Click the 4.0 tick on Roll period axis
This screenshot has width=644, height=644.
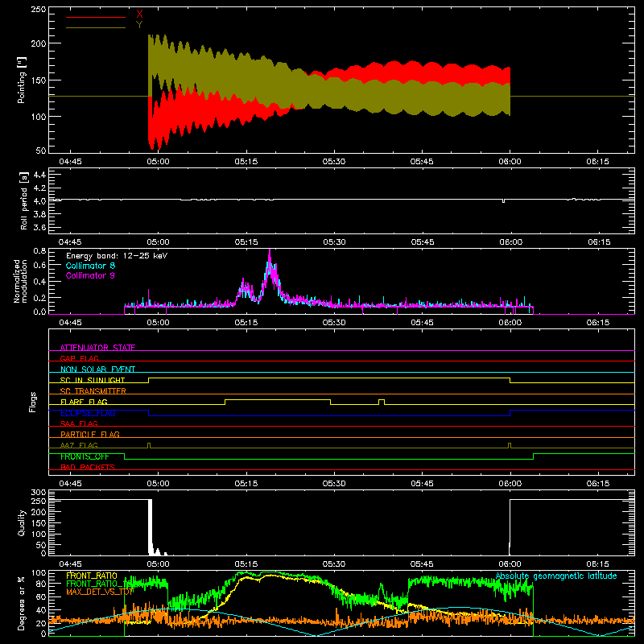tap(39, 201)
